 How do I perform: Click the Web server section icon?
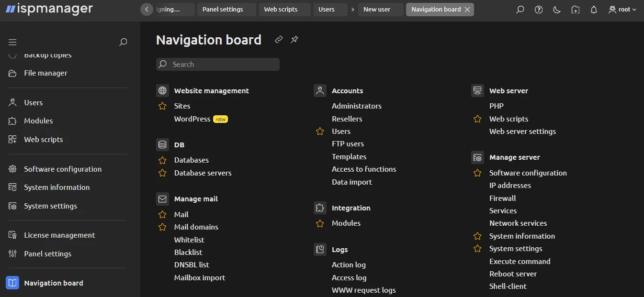point(477,90)
